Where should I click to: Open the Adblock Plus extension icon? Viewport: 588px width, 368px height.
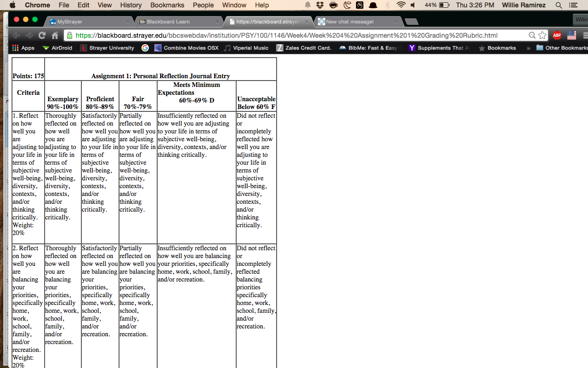point(557,35)
